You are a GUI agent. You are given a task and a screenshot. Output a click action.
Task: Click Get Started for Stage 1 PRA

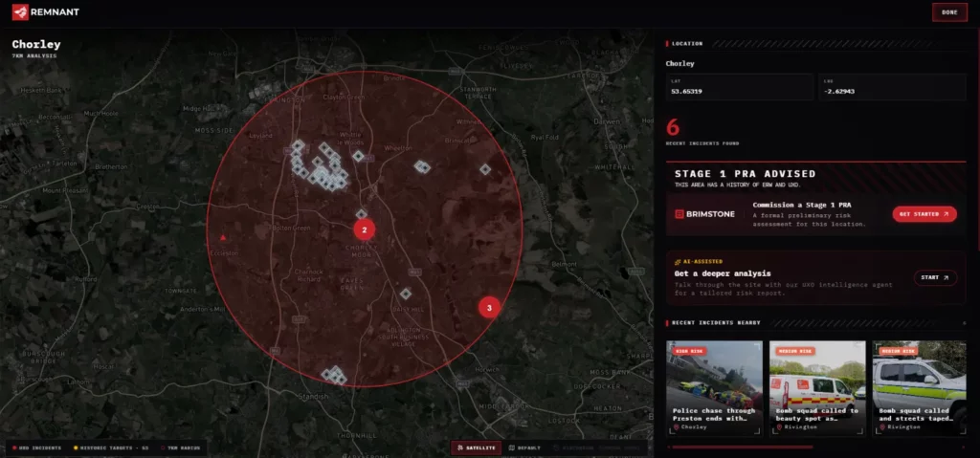point(924,214)
